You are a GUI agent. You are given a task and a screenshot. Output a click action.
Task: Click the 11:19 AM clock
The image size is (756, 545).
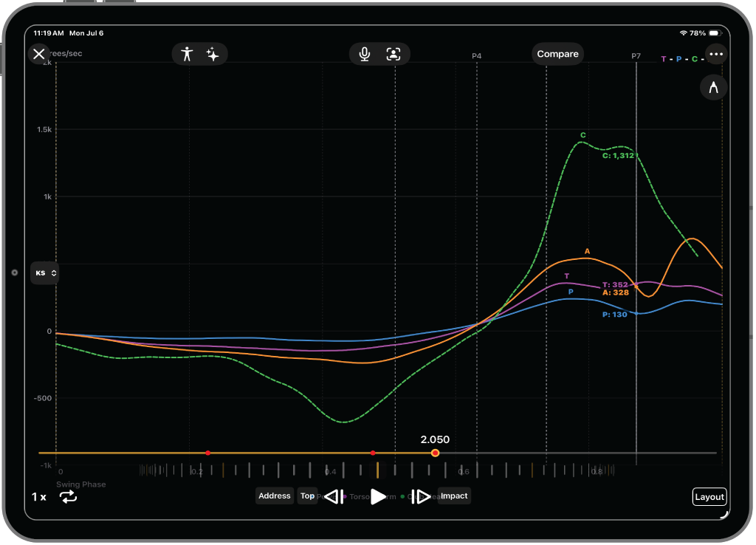[49, 33]
